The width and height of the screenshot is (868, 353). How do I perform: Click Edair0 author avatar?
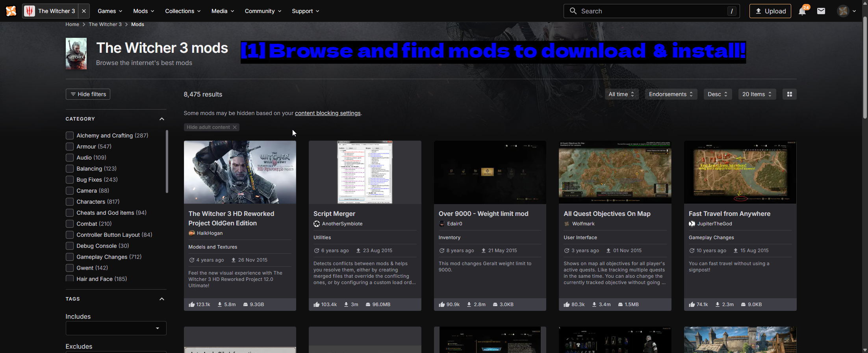(442, 224)
